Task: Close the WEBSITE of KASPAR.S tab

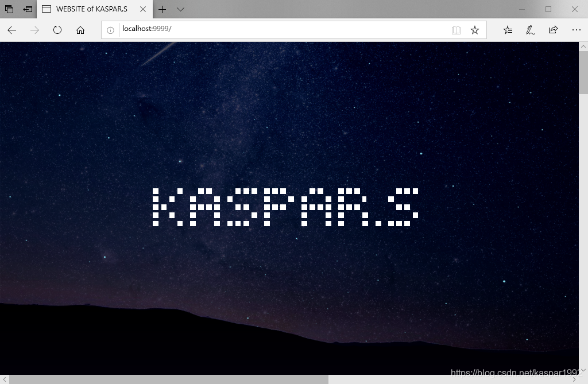Action: tap(143, 9)
